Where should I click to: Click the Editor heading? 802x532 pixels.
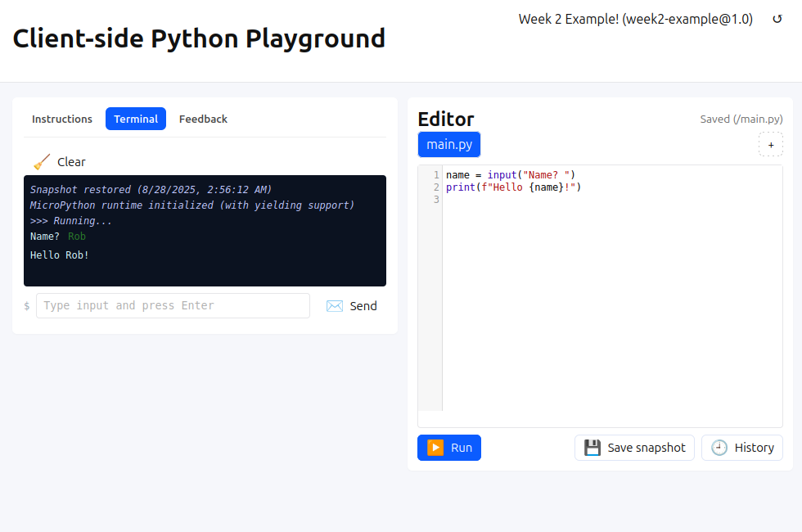(x=446, y=119)
